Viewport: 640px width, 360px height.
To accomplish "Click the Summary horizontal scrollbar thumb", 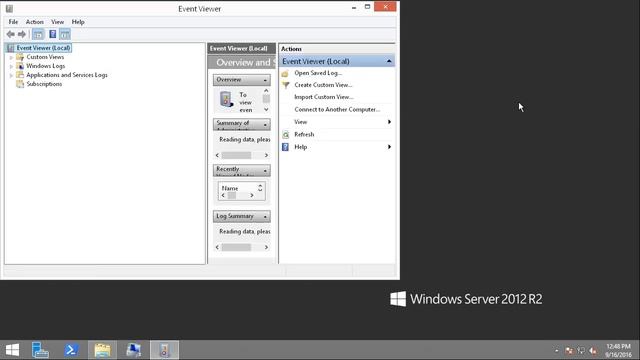I will [x=236, y=155].
